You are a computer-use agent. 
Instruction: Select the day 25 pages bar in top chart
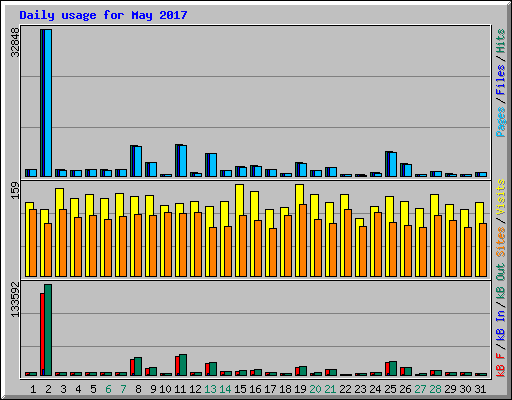coord(393,164)
